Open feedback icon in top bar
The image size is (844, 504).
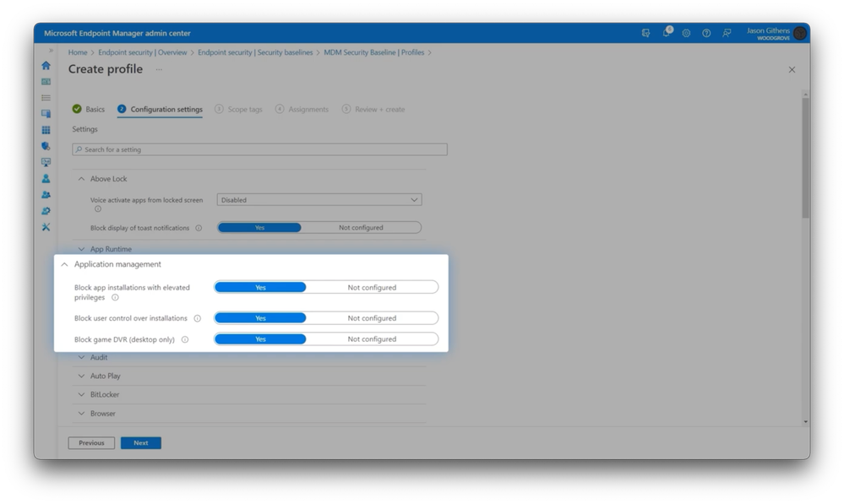click(x=727, y=34)
